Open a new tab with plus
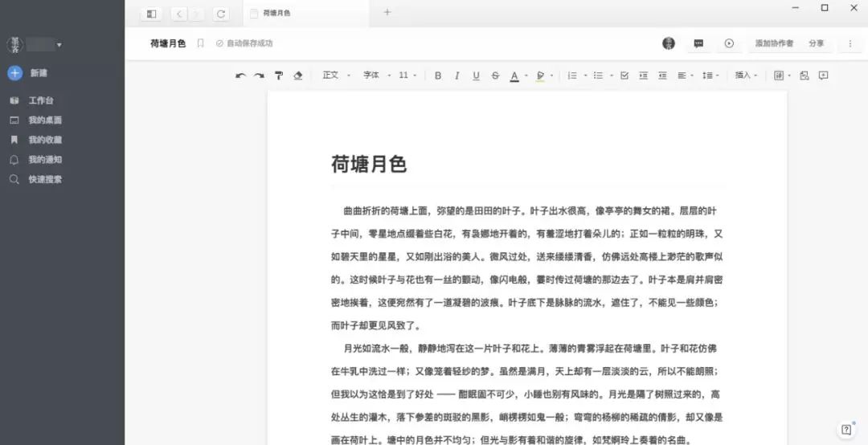868x445 pixels. [x=387, y=12]
